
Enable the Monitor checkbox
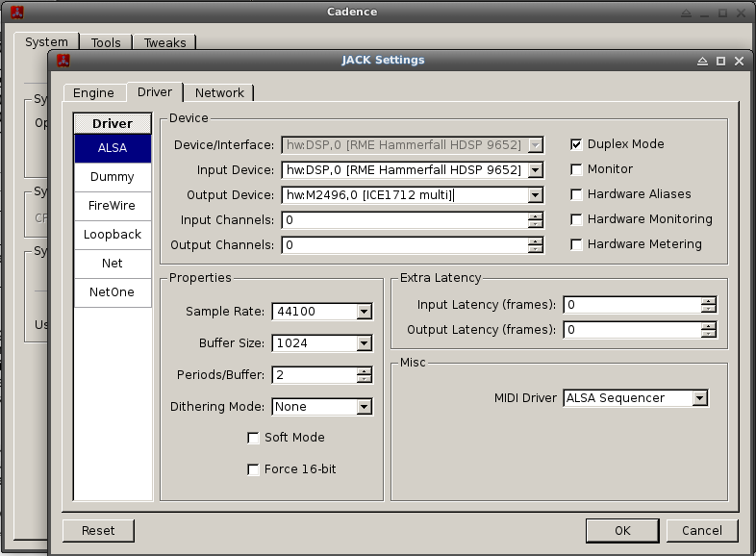pyautogui.click(x=576, y=169)
